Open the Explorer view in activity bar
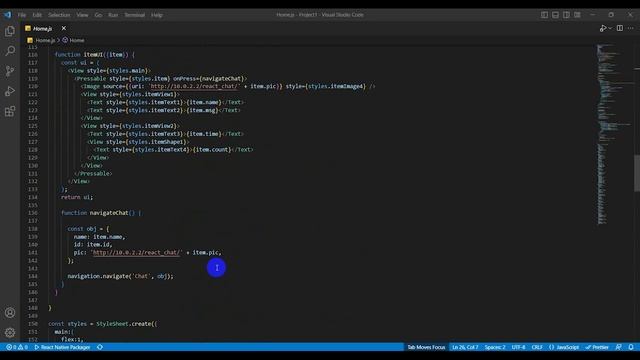 [10, 31]
